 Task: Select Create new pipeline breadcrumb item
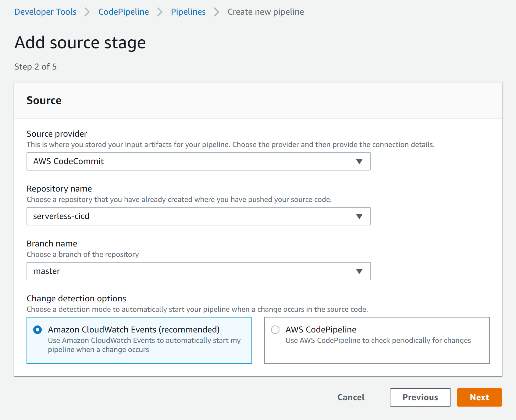click(265, 12)
